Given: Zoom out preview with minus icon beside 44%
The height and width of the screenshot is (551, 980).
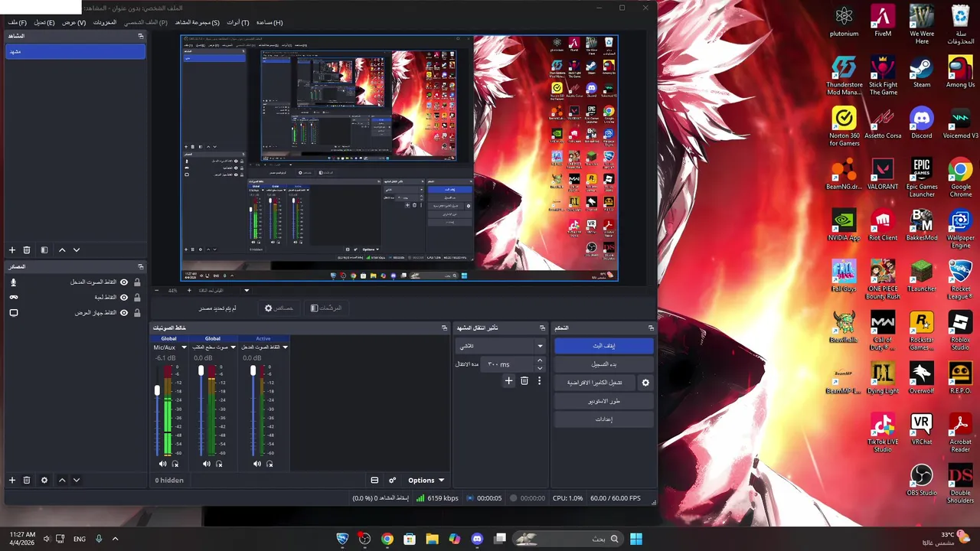Looking at the screenshot, I should coord(157,291).
